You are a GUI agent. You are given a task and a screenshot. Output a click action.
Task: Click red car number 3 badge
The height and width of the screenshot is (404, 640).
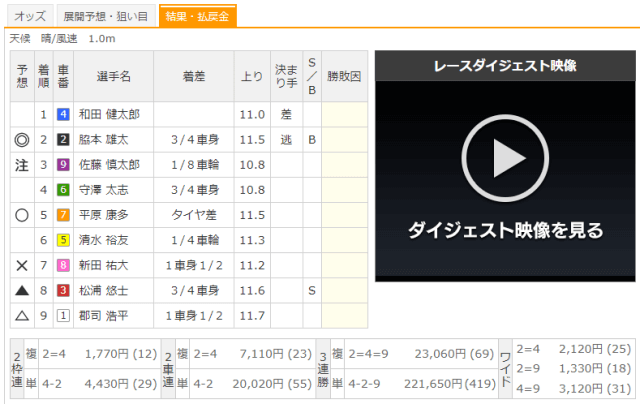(63, 291)
